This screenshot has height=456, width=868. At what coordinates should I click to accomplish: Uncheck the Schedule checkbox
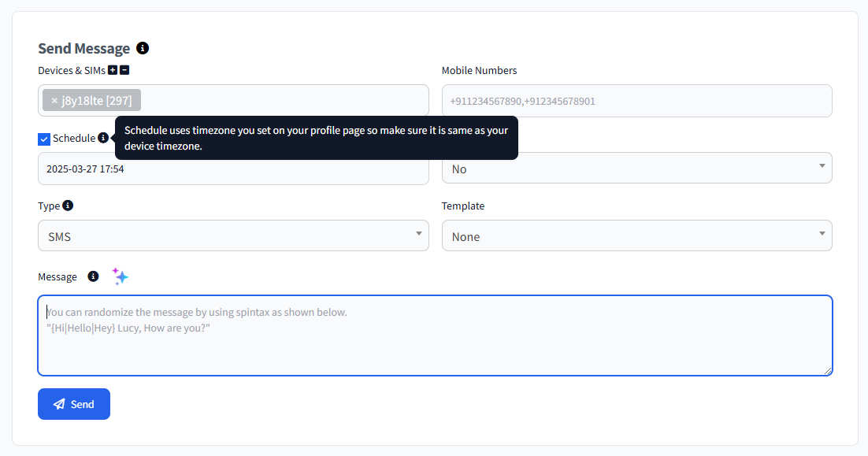[x=44, y=139]
